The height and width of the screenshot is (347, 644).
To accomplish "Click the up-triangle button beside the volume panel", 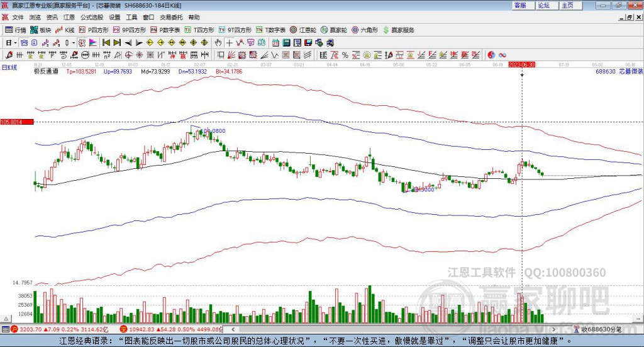I will point(6,319).
